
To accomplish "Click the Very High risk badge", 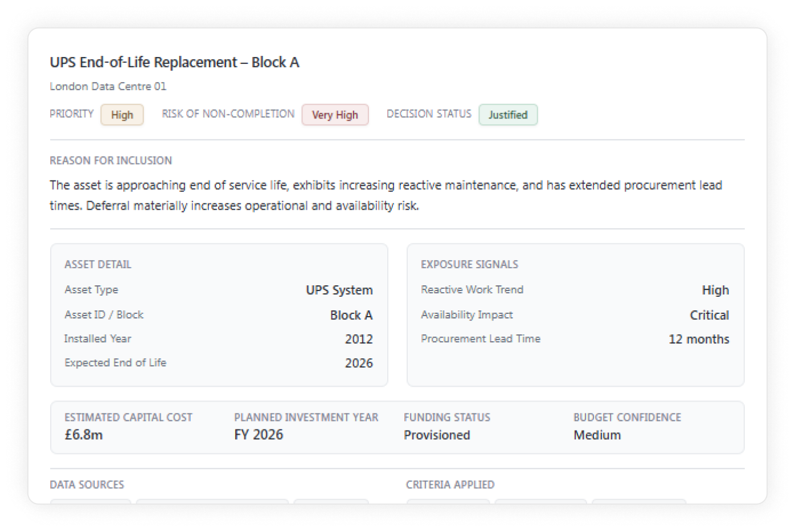I will click(335, 115).
